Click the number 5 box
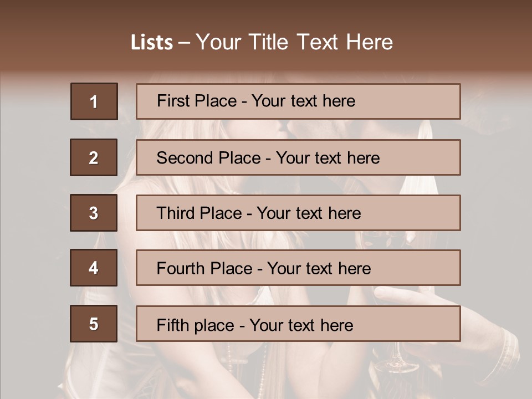This screenshot has height=399, width=532. (94, 323)
